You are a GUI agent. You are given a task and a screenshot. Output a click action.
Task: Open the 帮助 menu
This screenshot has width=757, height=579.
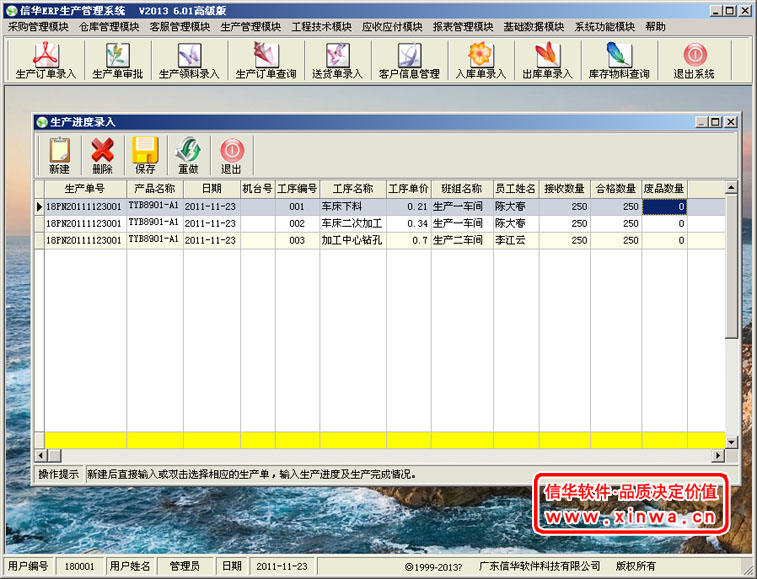point(655,27)
